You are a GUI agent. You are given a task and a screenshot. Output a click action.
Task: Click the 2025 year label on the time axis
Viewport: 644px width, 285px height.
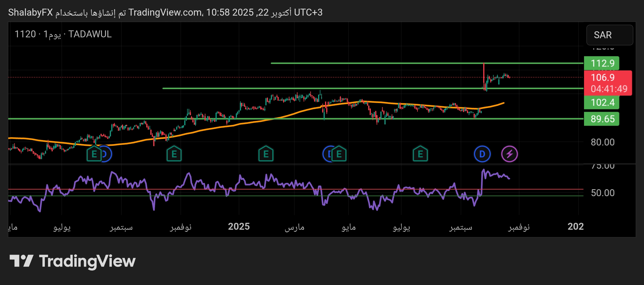[239, 227]
